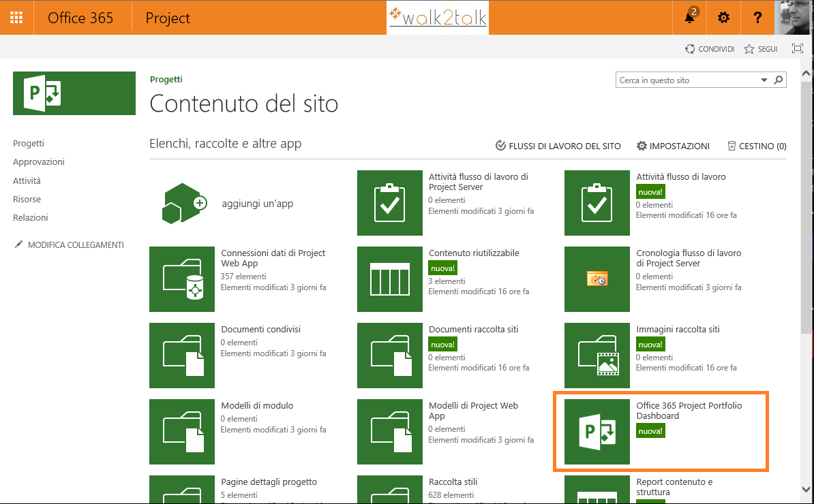Open the user profile photo
Viewport: 814px width, 504px height.
794,18
